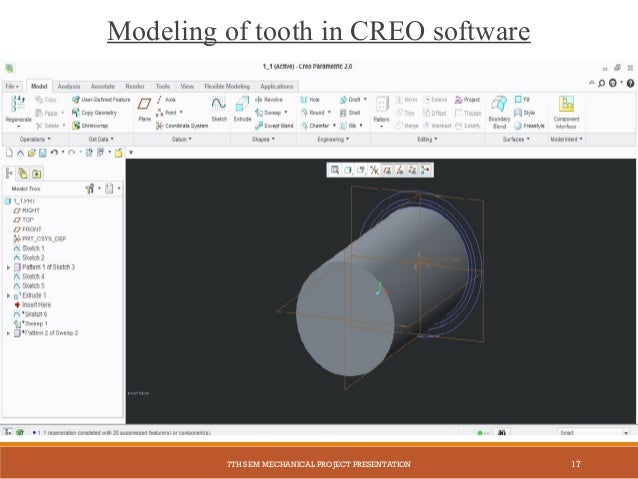Open the Surfaces group dropdown
Image resolution: width=638 pixels, height=479 pixels.
516,139
